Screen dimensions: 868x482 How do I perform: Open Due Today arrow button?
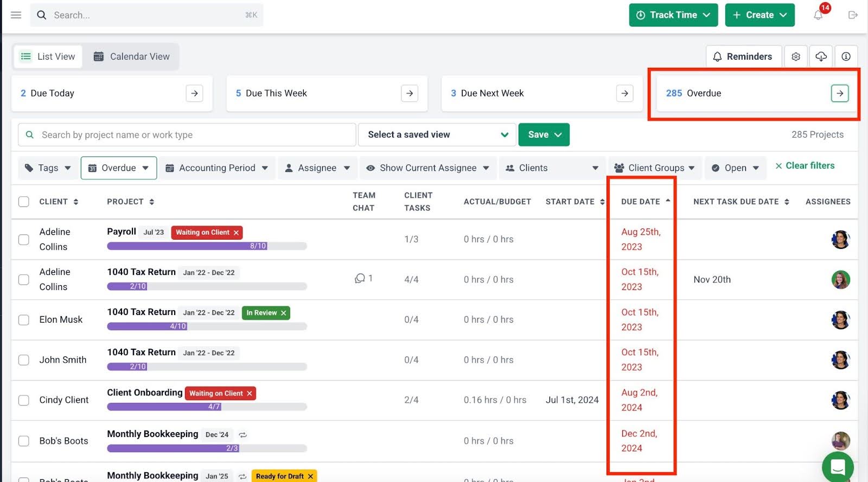[x=194, y=93]
